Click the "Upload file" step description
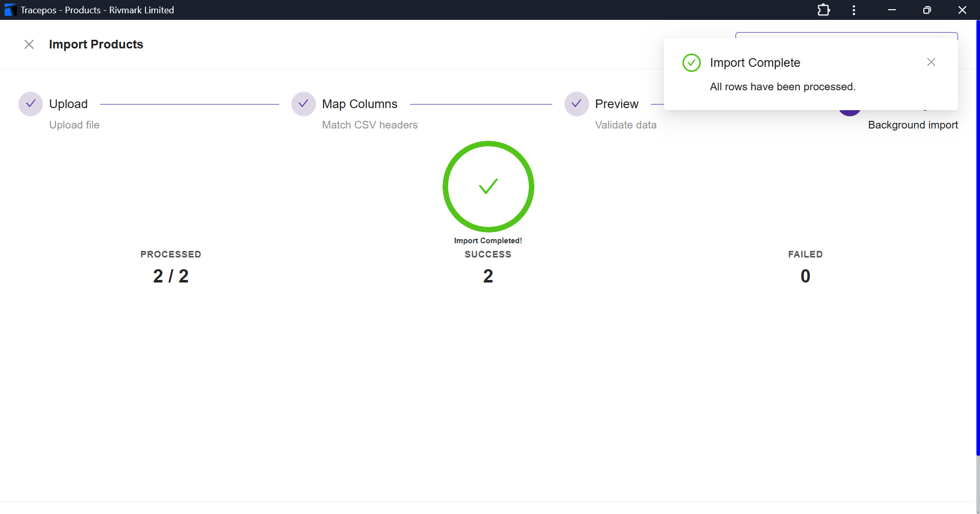The height and width of the screenshot is (514, 980). (x=75, y=125)
